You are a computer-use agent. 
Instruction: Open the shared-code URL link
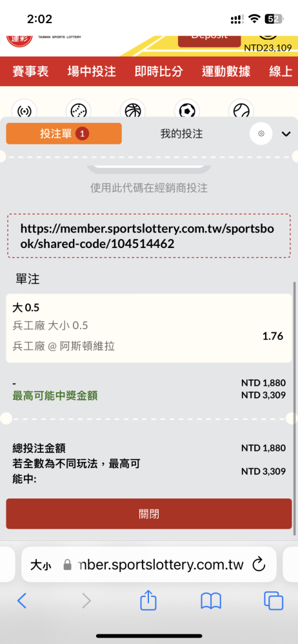[x=149, y=236]
